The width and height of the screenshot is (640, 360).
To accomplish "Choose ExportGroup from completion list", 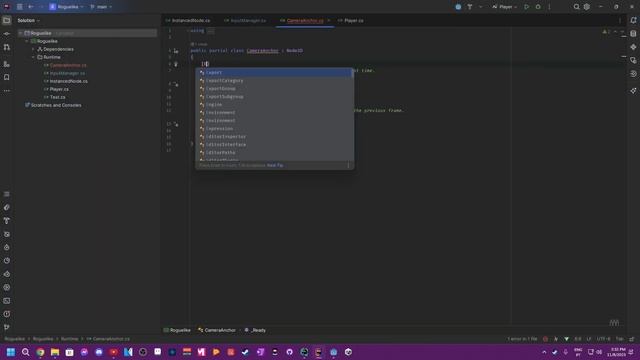I will pos(273,89).
